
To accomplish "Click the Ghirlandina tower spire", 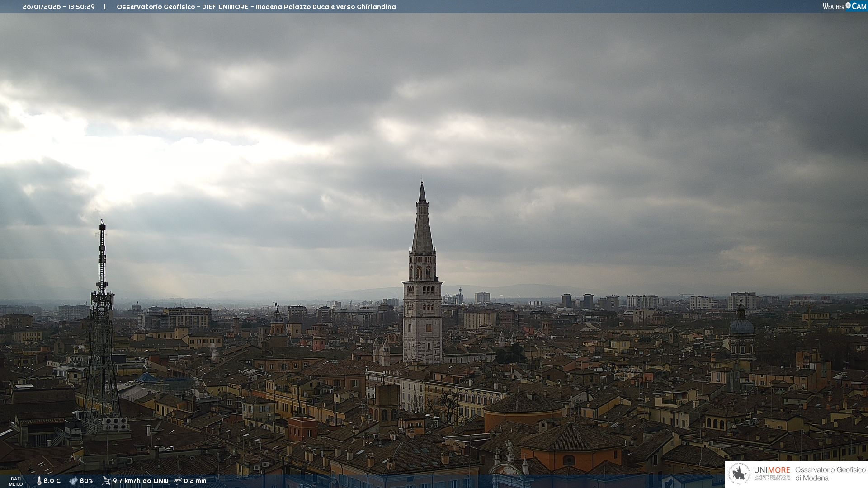I will pyautogui.click(x=422, y=226).
